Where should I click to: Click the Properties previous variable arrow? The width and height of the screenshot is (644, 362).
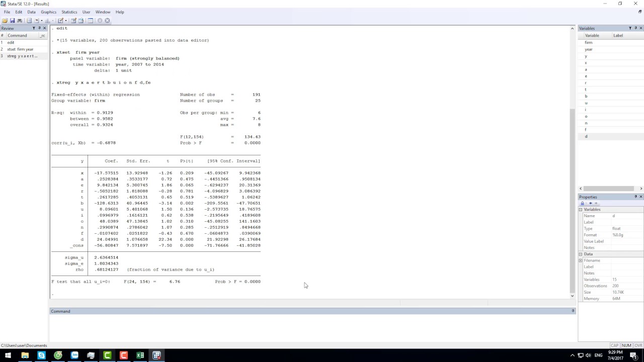tap(591, 203)
